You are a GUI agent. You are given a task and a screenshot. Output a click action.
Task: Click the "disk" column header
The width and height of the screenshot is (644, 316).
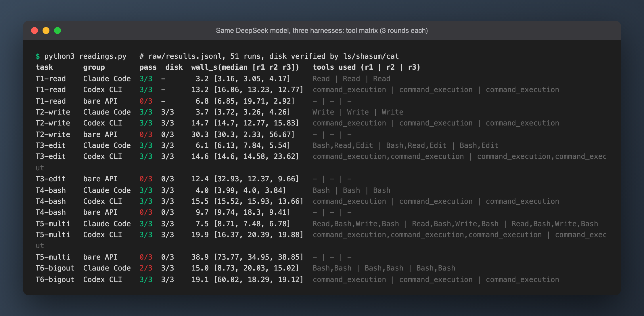pyautogui.click(x=174, y=67)
